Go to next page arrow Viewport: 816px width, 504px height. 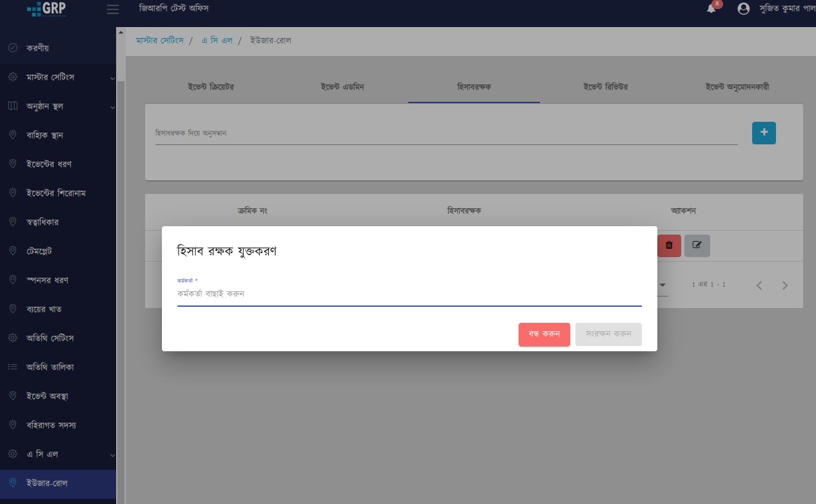(x=785, y=286)
